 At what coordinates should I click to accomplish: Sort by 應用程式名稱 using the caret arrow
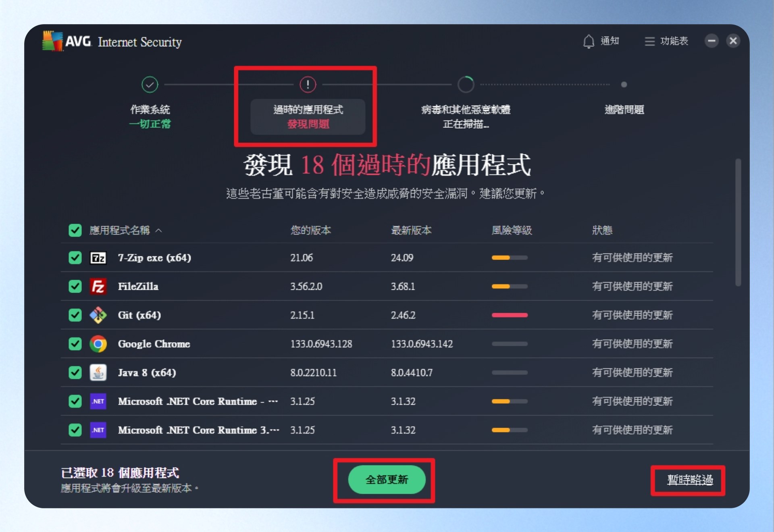click(x=159, y=231)
